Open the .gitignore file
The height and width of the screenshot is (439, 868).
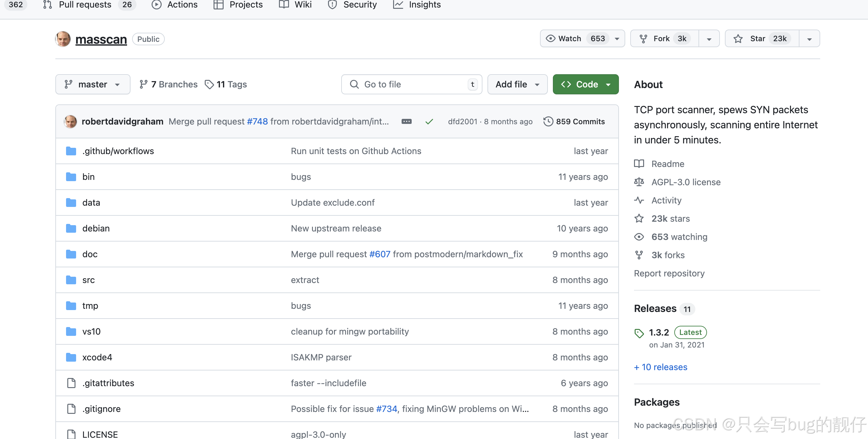tap(101, 409)
